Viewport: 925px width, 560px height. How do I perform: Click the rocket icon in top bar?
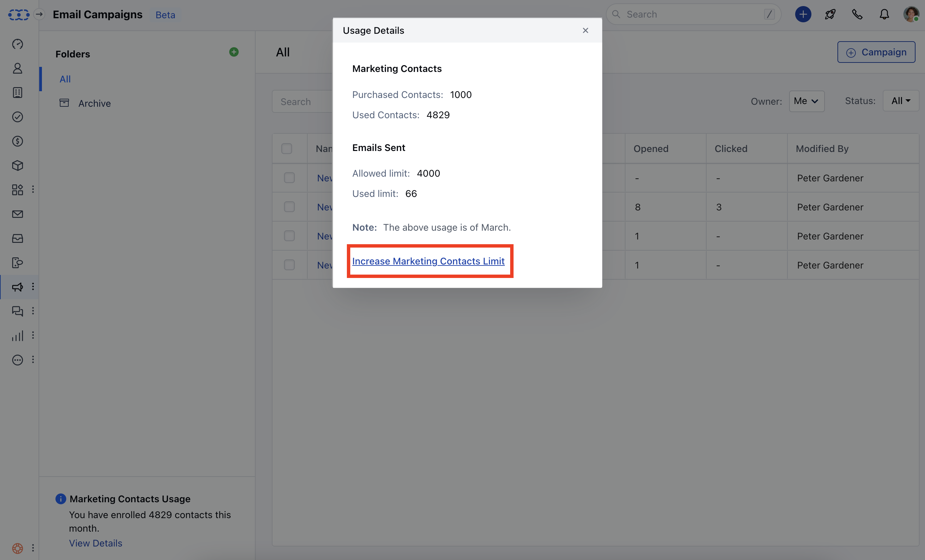point(830,14)
